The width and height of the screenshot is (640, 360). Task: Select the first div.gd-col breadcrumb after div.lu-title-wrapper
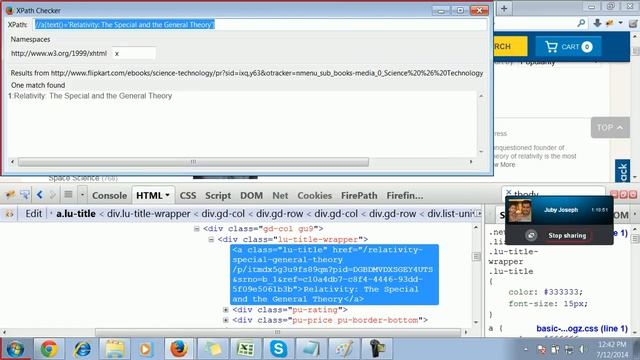pyautogui.click(x=223, y=213)
